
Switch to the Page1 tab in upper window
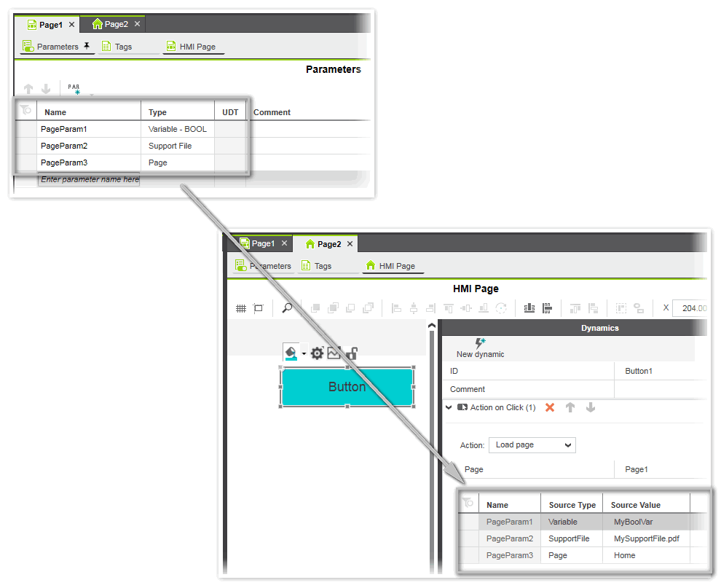(x=50, y=25)
